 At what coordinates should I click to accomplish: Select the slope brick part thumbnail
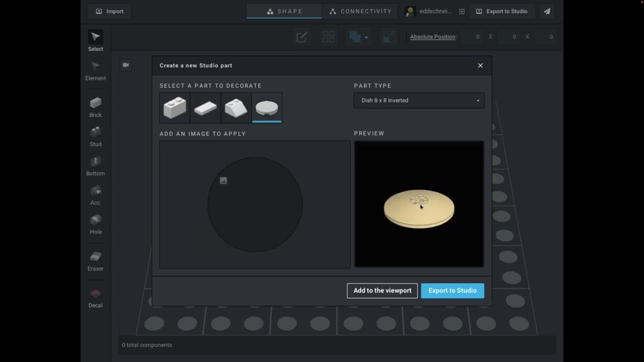[x=236, y=108]
